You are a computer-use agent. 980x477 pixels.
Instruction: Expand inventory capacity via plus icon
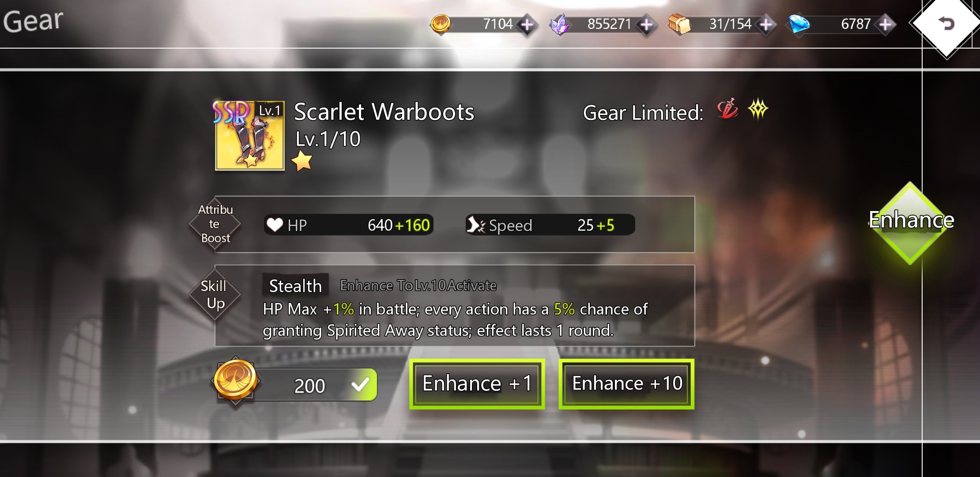766,25
